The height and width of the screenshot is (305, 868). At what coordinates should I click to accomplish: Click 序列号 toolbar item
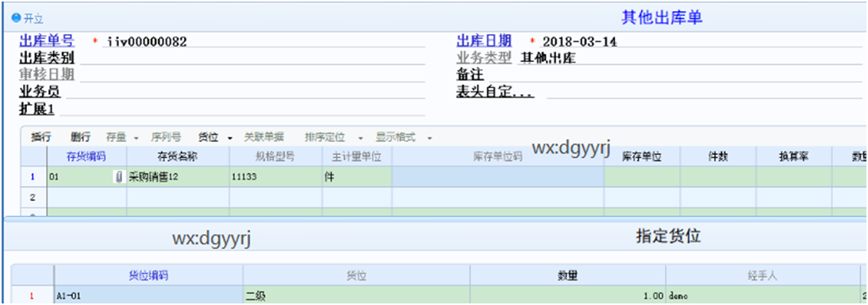coord(166,137)
